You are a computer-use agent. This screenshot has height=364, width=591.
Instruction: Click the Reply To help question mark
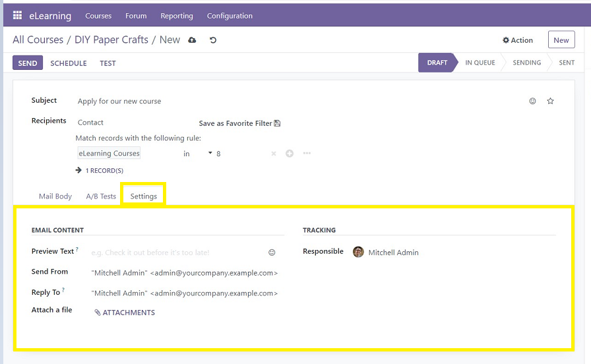(x=63, y=289)
